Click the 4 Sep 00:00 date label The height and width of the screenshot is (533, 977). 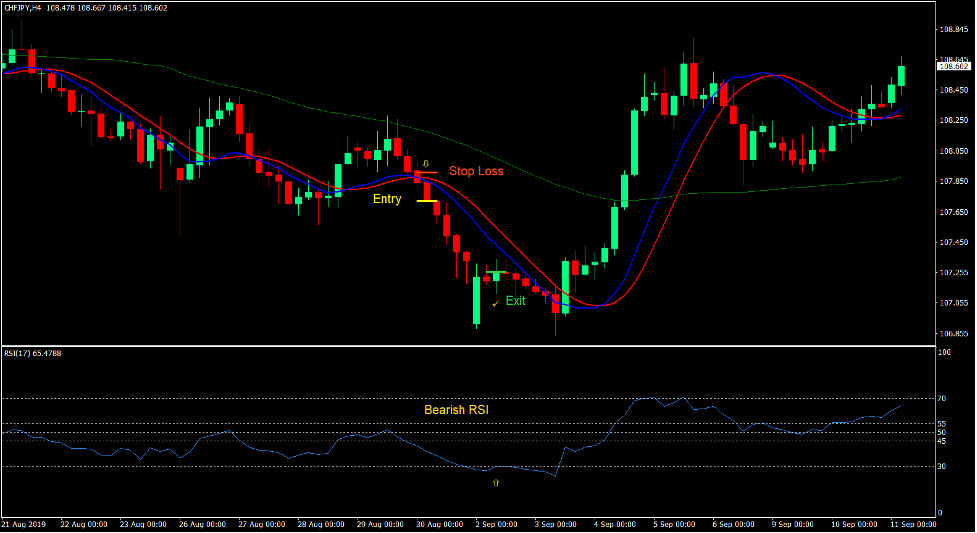pos(614,524)
